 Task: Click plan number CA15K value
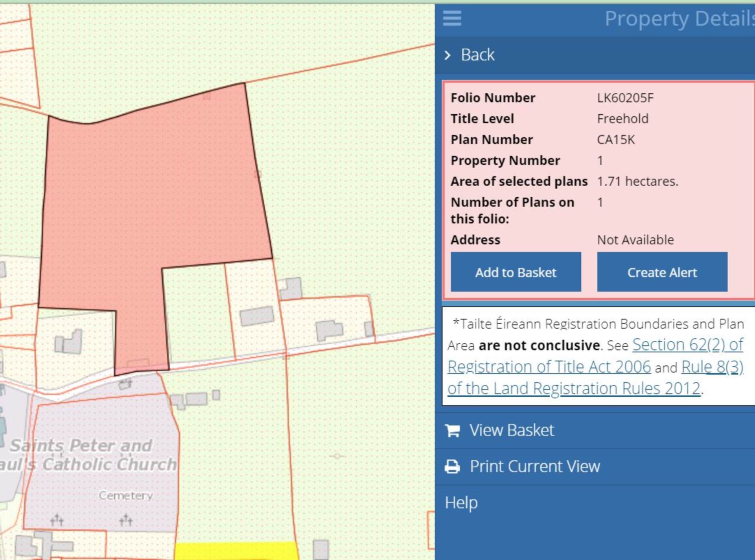(x=616, y=140)
